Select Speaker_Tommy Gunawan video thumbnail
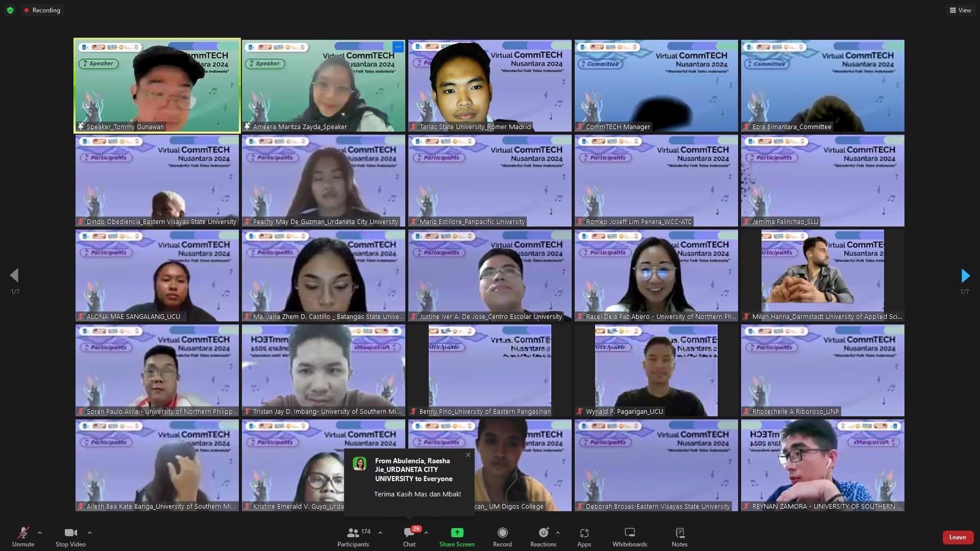Viewport: 980px width, 551px height. [157, 86]
